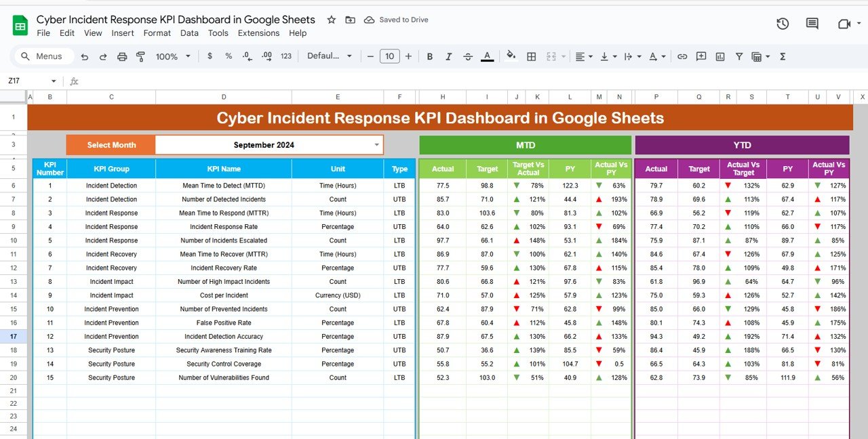
Task: Star this spreadsheet
Action: tap(331, 20)
